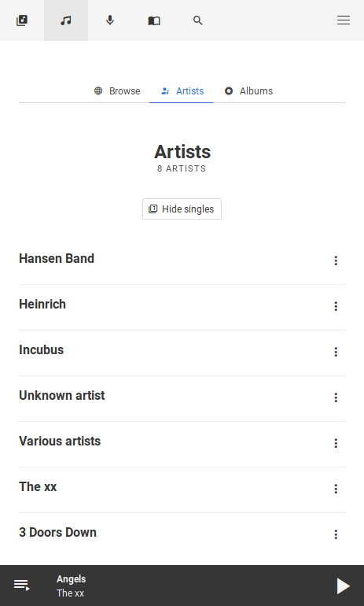Click the now playing track Angels

pyautogui.click(x=72, y=579)
